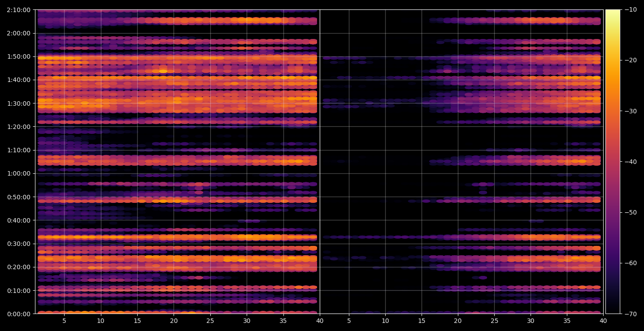The height and width of the screenshot is (331, 644).
Task: Click the −10 colorbar label
Action: pos(631,10)
